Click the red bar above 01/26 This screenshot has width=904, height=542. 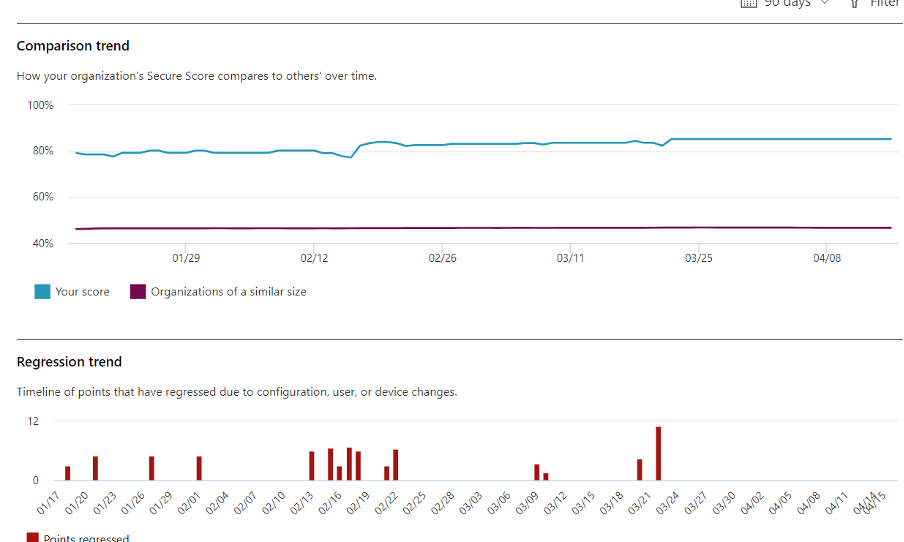[x=151, y=468]
